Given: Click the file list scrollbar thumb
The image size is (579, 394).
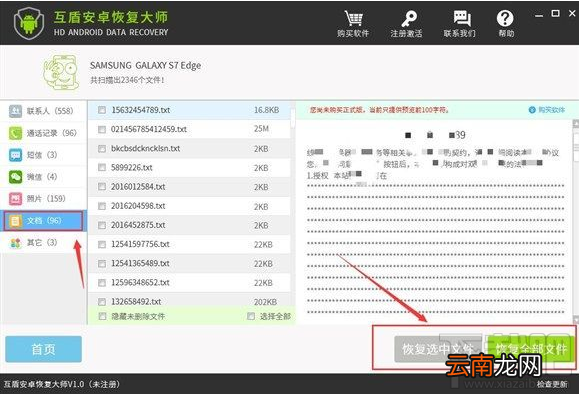Looking at the screenshot, I should [x=293, y=117].
